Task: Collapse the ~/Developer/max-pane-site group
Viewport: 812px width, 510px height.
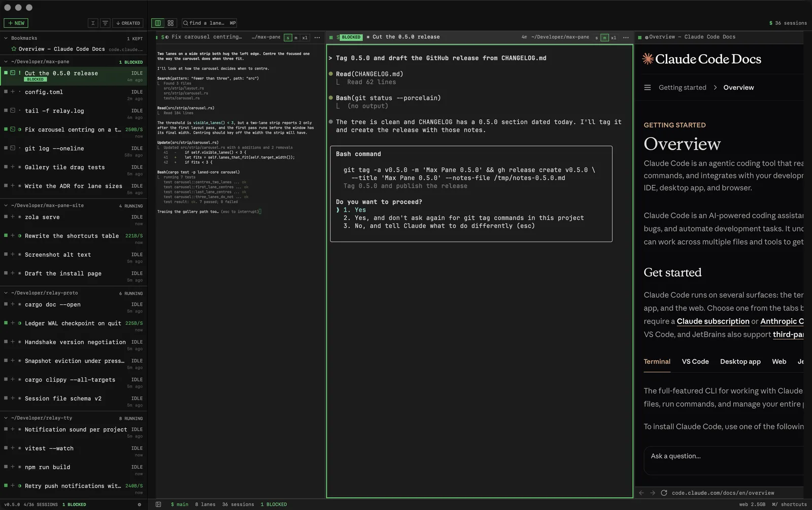Action: point(6,206)
